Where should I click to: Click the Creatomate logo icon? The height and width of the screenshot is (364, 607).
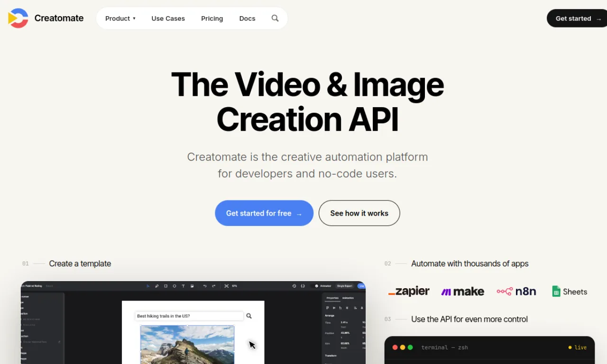coord(18,18)
